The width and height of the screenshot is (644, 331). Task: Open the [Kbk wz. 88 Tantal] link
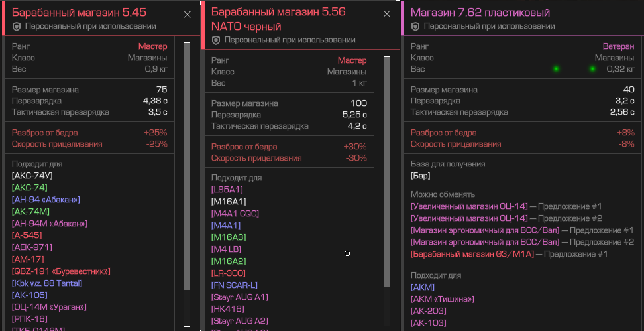pyautogui.click(x=47, y=283)
